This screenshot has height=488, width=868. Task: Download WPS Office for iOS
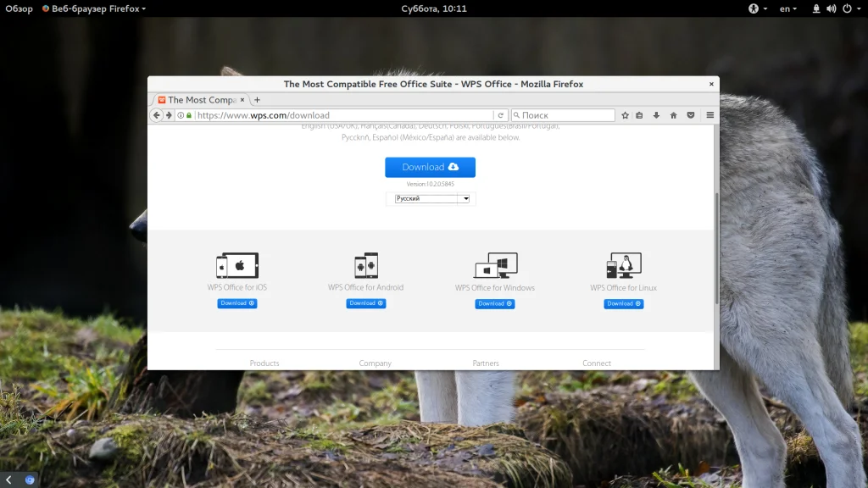(237, 303)
